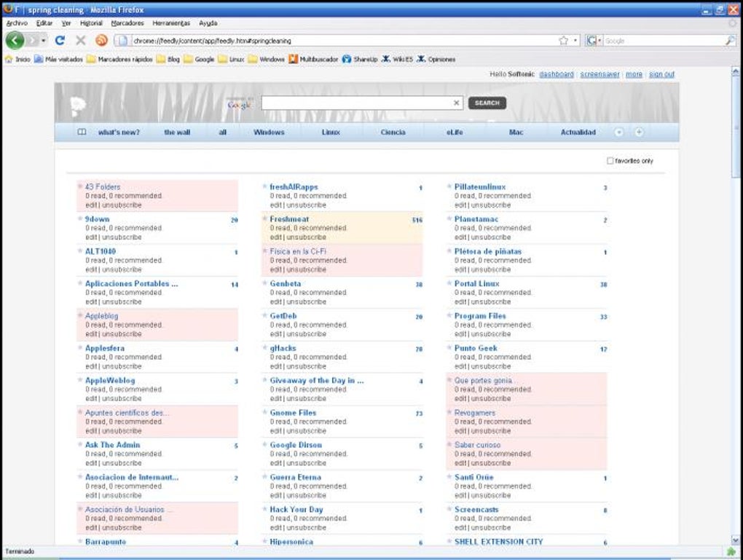Click the vertical scrollbar down arrow
743x560 pixels.
[736, 540]
